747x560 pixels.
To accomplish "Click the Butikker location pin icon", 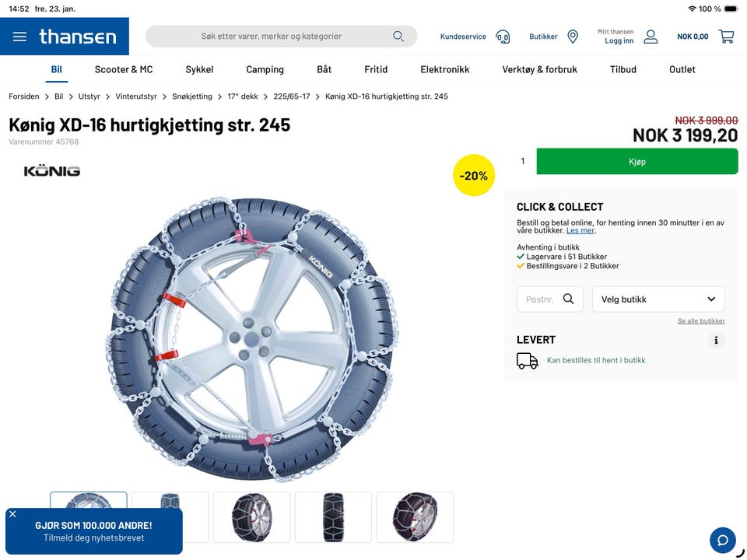I will point(573,37).
